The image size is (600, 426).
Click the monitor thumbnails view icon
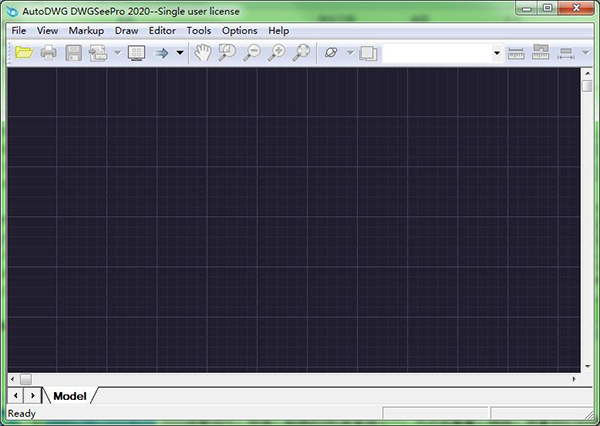click(x=137, y=53)
